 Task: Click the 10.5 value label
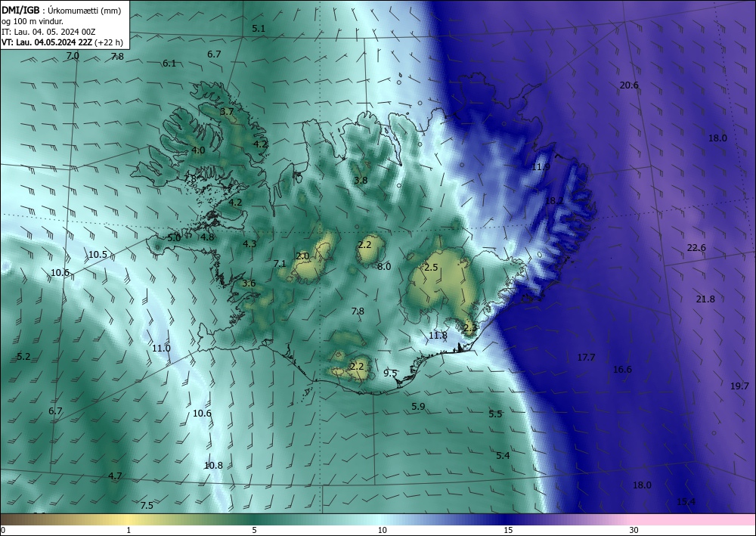coord(98,255)
